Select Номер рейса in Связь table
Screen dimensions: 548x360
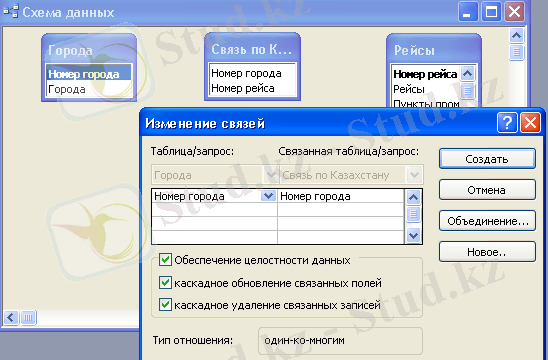coord(243,88)
